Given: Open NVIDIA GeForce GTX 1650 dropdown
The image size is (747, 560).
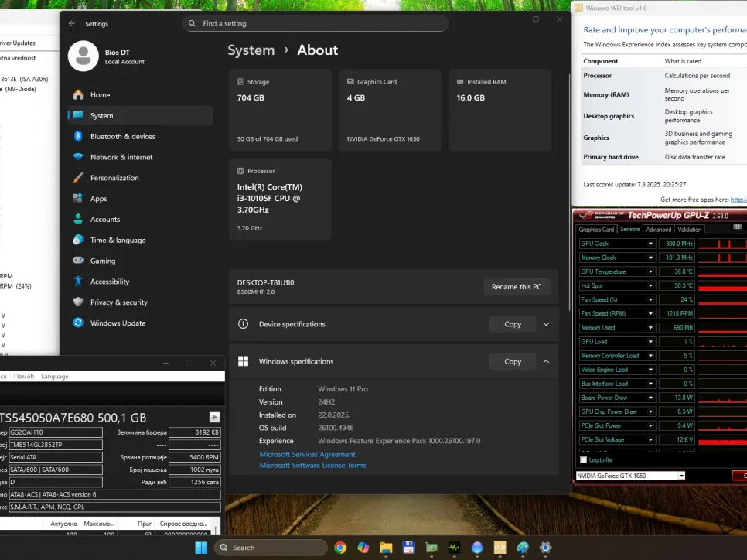Looking at the screenshot, I should [680, 476].
